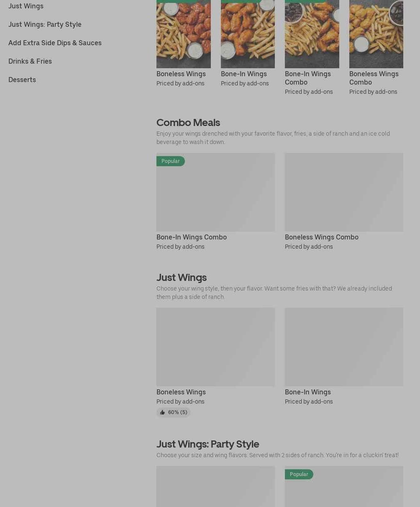Select Just Wings: Party Style sidebar category
The image size is (420, 507).
pyautogui.click(x=45, y=24)
